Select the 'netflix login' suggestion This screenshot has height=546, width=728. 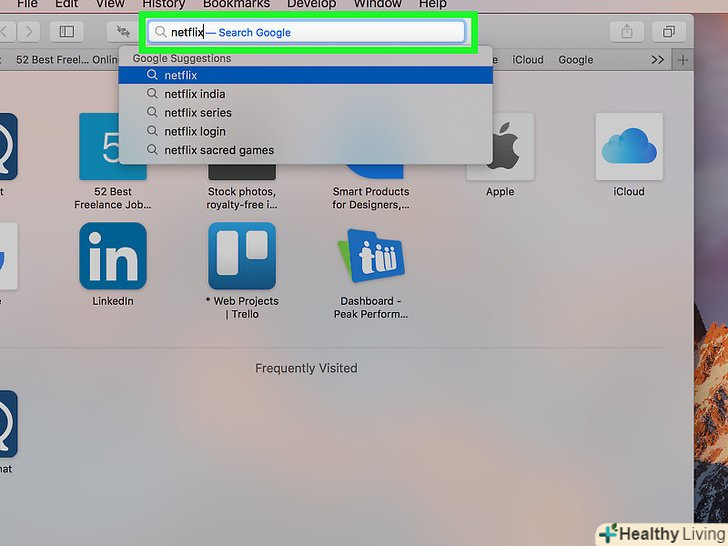pos(306,131)
